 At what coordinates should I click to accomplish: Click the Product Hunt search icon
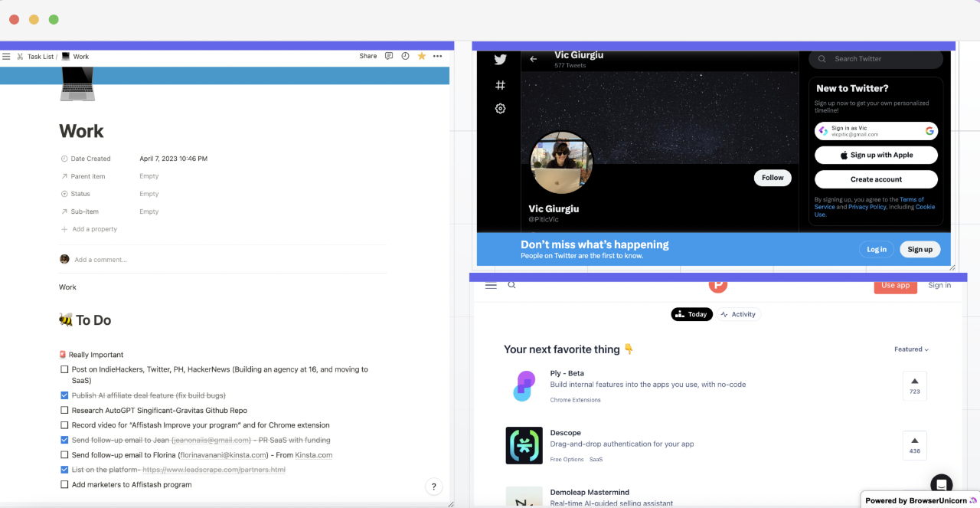(512, 285)
